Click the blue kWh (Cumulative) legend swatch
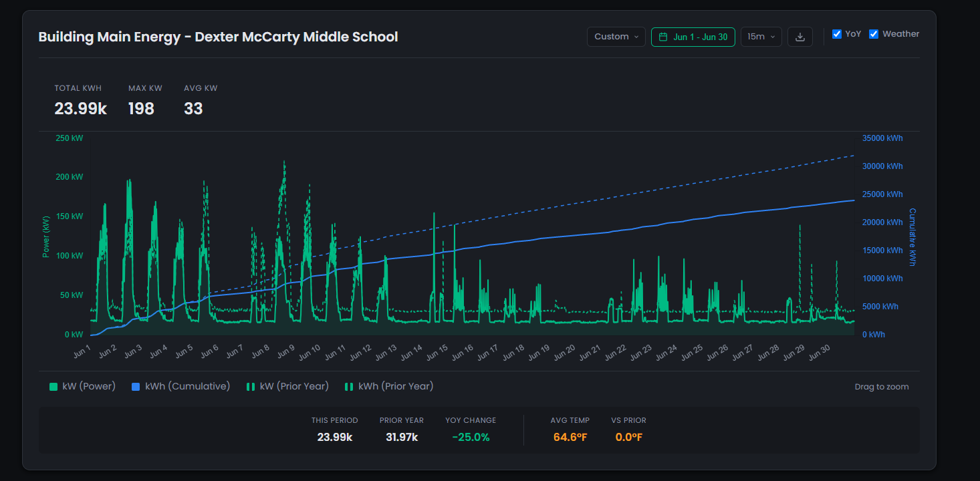 [136, 387]
